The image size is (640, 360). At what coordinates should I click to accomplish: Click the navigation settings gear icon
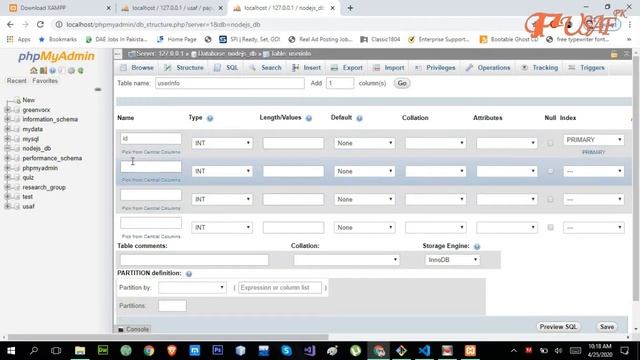[71, 71]
